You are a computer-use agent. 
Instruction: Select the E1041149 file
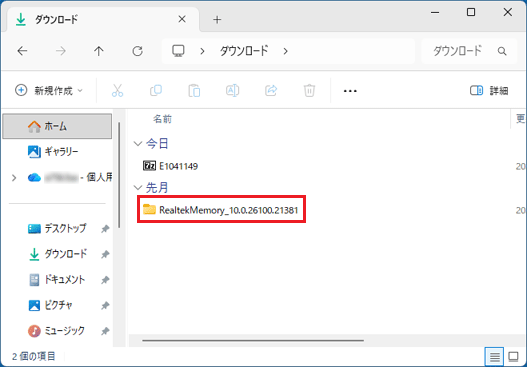pyautogui.click(x=171, y=166)
